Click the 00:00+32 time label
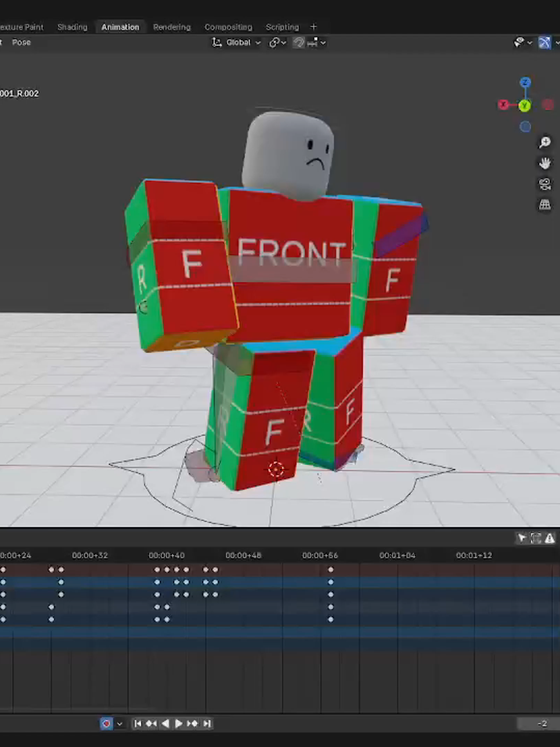Viewport: 560px width, 747px height. point(90,555)
